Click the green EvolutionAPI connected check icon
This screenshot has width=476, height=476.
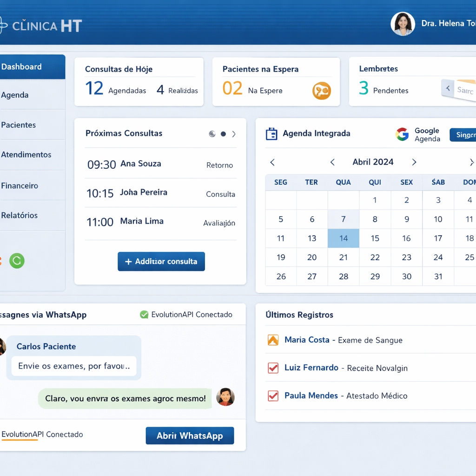[x=144, y=315]
